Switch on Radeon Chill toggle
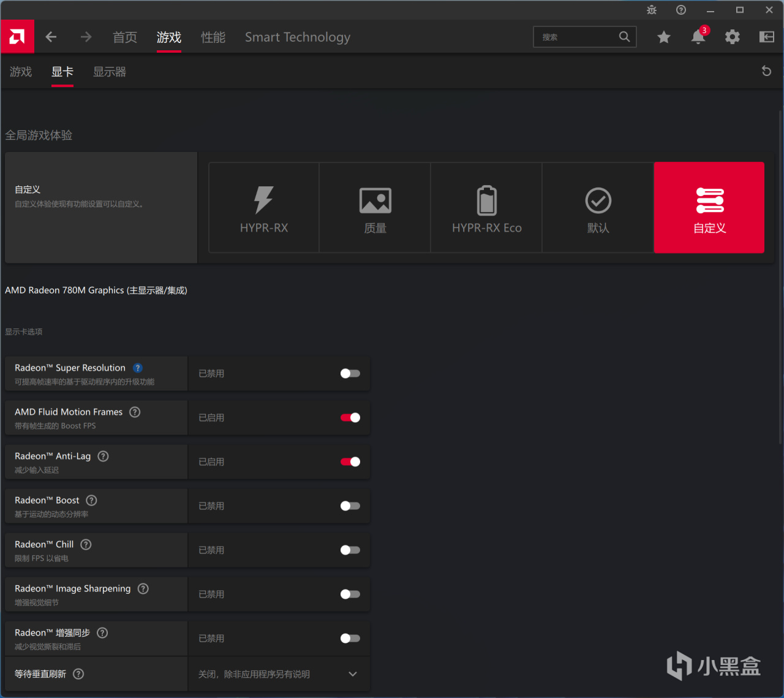 coord(350,550)
